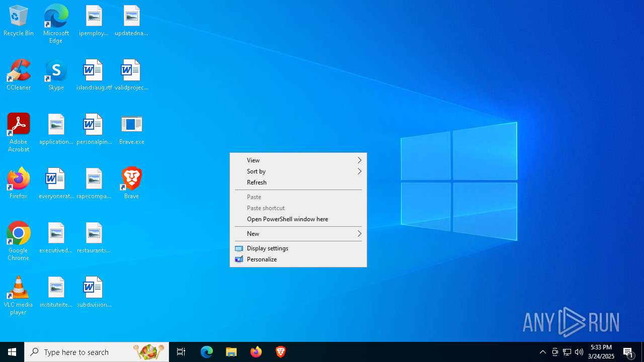Select the CCleaner desktop shortcut

pyautogui.click(x=19, y=75)
